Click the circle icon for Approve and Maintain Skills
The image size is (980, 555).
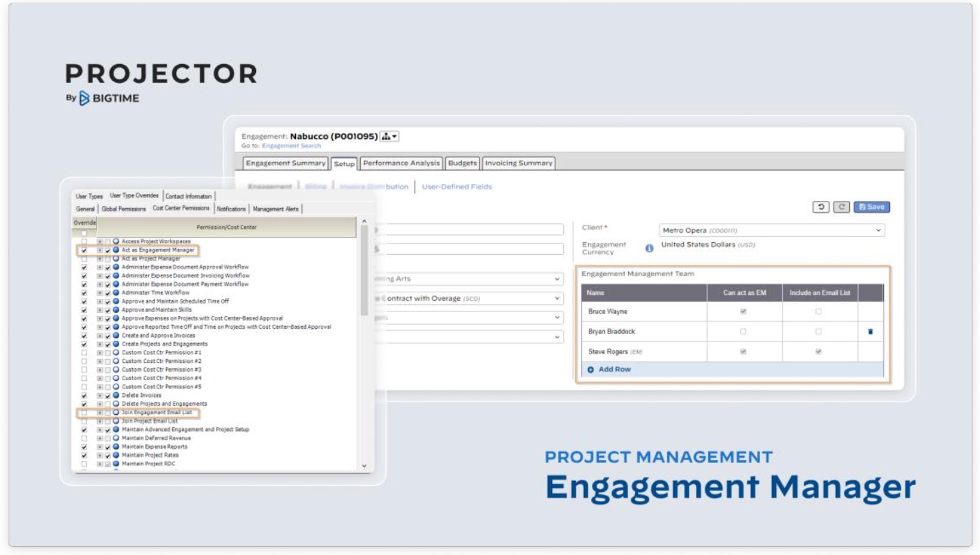[116, 310]
